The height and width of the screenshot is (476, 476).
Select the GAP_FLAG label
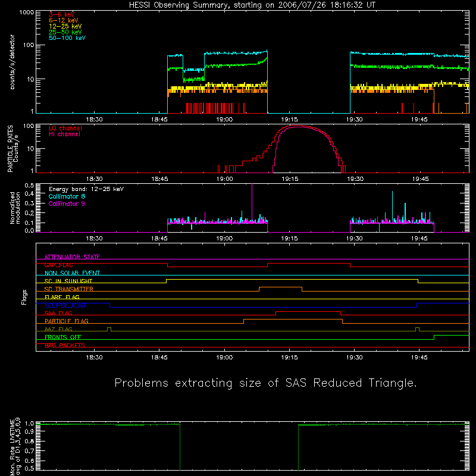click(58, 265)
